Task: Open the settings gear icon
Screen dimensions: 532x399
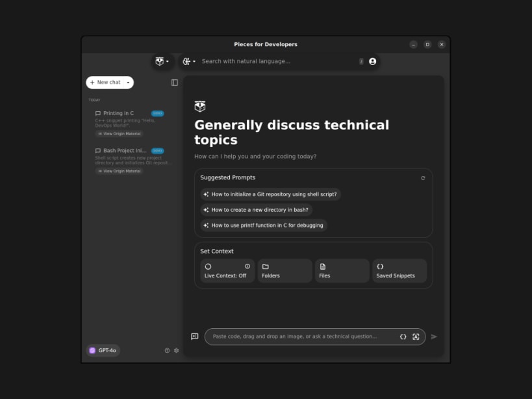Action: 177,351
